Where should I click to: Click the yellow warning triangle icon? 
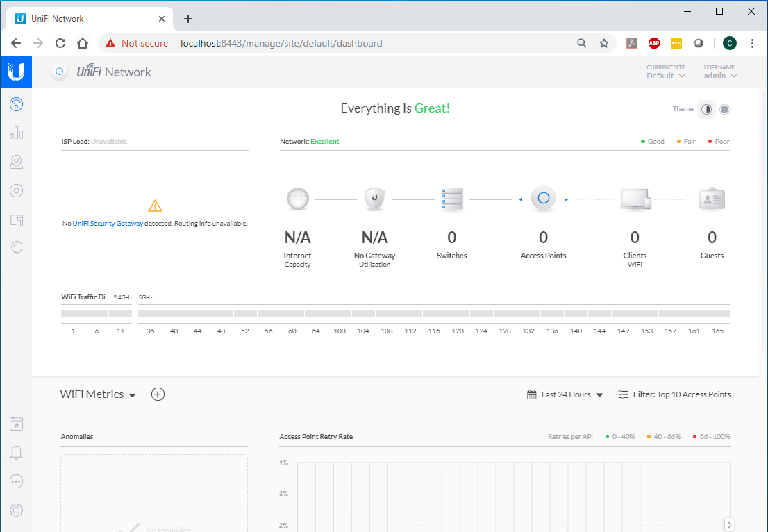(x=155, y=206)
